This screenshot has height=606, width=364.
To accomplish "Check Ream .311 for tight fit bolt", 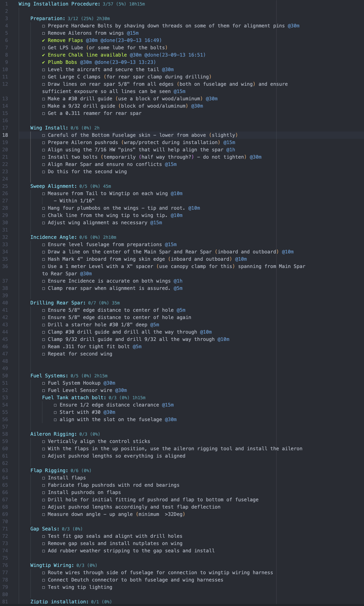I will pyautogui.click(x=43, y=347).
